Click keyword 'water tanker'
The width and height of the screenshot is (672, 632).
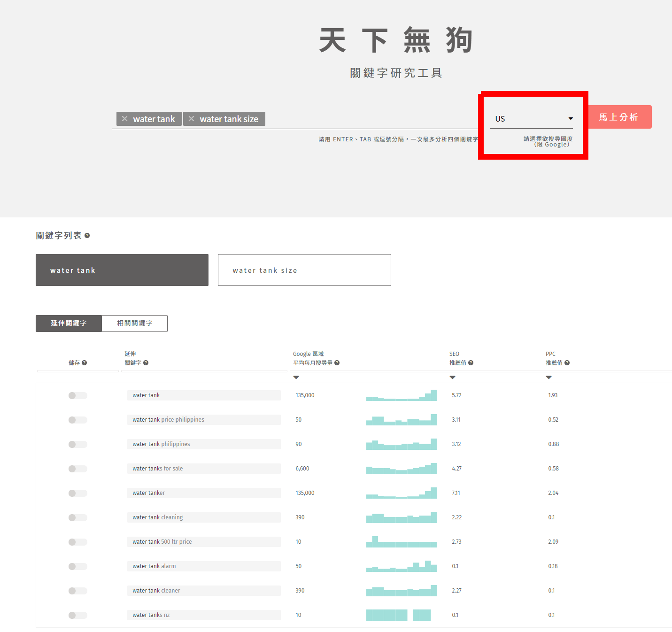[x=204, y=493]
